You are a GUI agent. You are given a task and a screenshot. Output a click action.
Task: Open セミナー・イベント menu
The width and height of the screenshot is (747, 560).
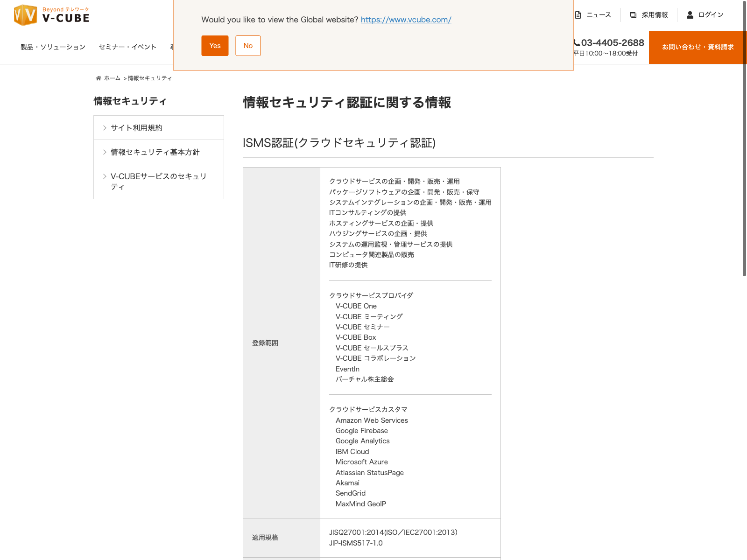pos(127,47)
